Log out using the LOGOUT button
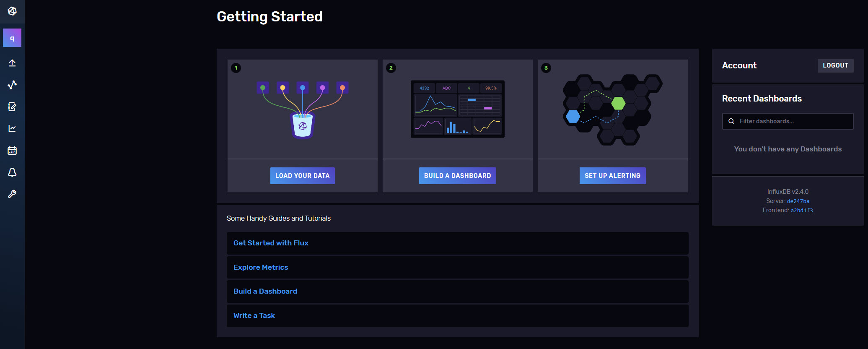868x349 pixels. point(835,65)
